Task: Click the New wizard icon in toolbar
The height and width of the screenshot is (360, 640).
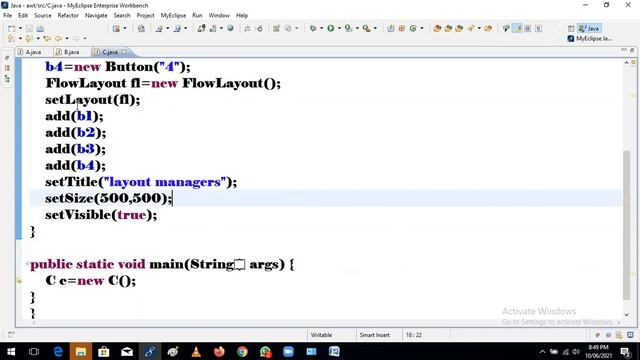Action: click(11, 29)
